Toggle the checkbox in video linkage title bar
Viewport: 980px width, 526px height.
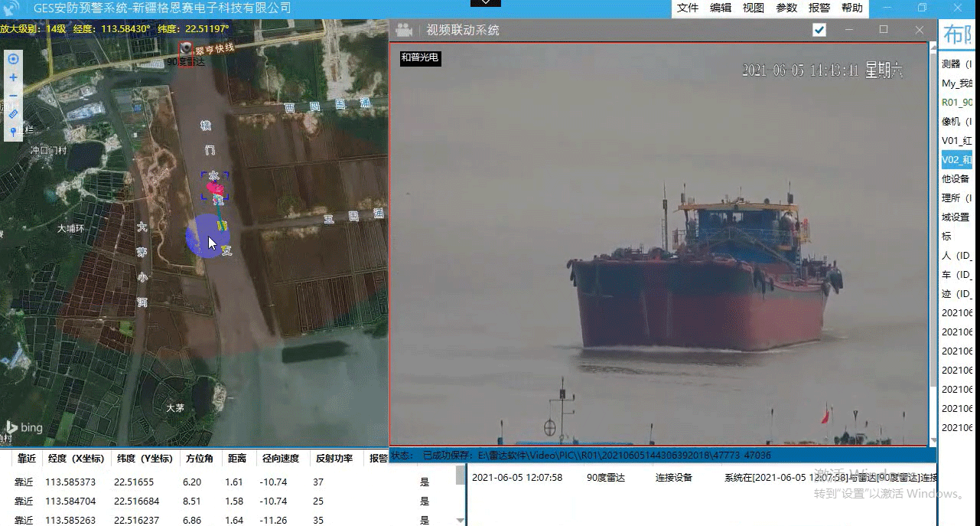819,30
